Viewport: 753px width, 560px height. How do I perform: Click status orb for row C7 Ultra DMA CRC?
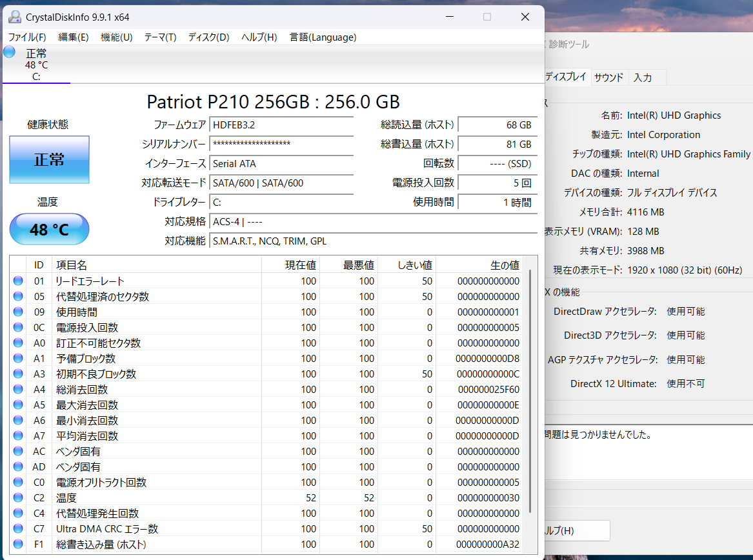coord(18,528)
